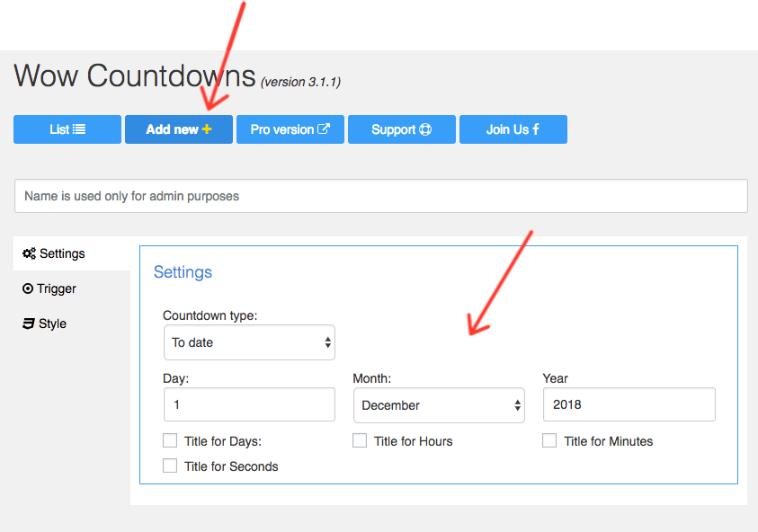Open the List button
758x532 pixels.
[x=67, y=129]
